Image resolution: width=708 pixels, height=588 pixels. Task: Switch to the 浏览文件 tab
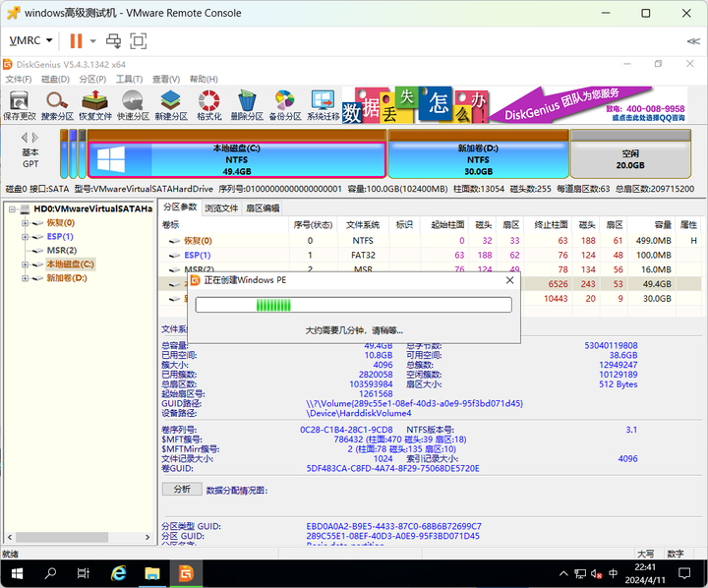click(x=221, y=207)
